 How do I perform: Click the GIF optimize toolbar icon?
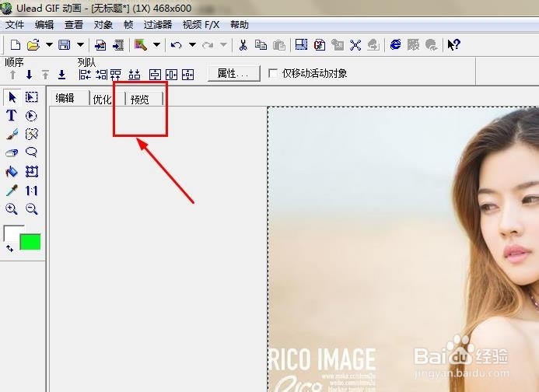pos(320,45)
